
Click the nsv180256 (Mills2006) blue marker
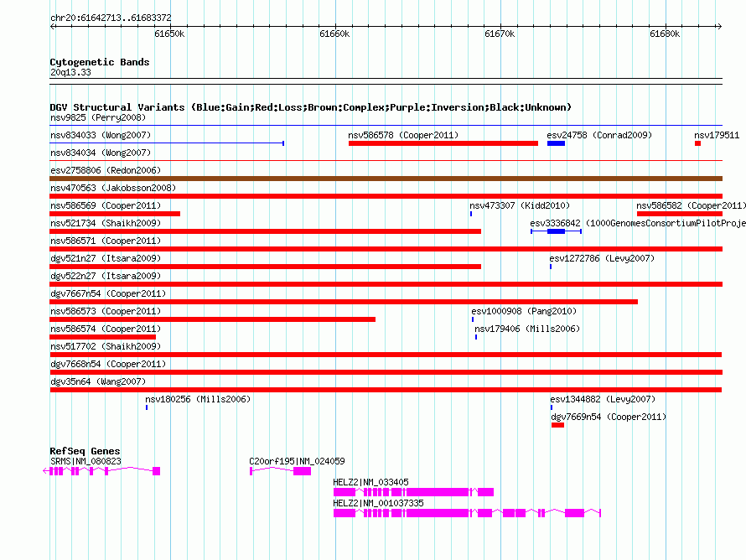click(147, 407)
